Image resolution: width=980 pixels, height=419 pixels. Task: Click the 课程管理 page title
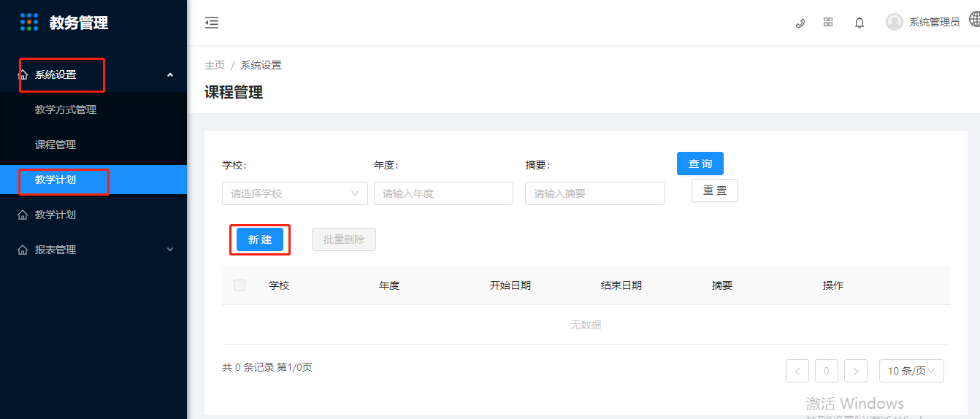(x=234, y=92)
